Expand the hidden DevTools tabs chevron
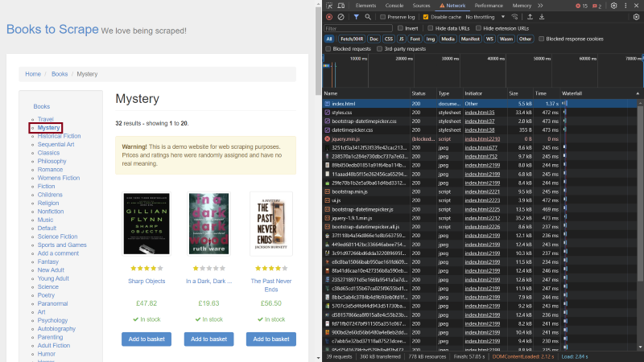Viewport: 644px width, 362px height. click(x=539, y=5)
